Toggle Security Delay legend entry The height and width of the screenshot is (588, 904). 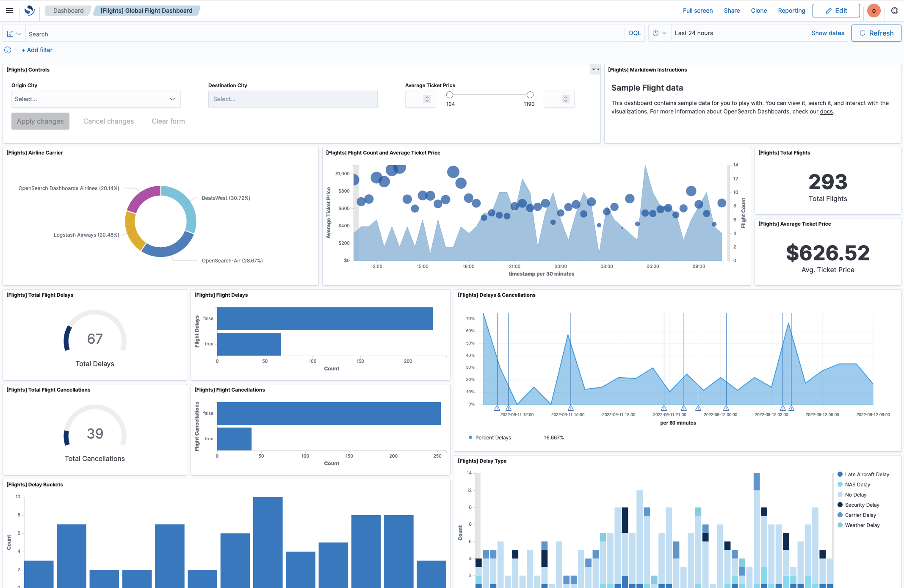click(x=858, y=505)
